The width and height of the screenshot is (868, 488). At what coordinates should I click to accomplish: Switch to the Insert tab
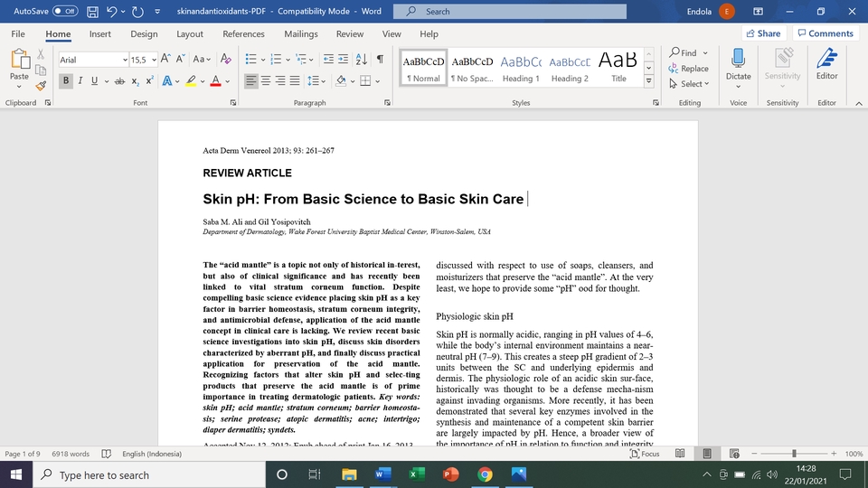[x=100, y=33]
